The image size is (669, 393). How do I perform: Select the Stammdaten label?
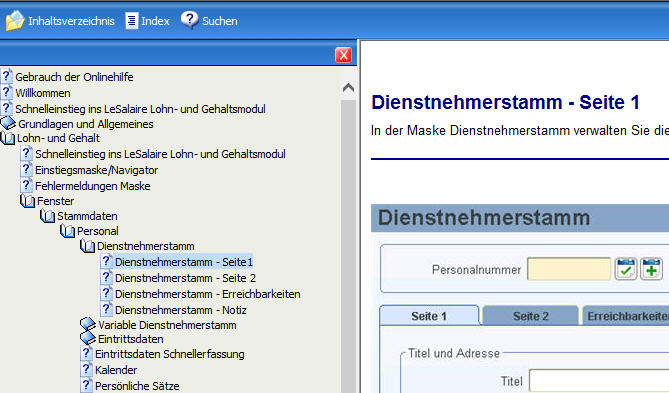tap(87, 216)
